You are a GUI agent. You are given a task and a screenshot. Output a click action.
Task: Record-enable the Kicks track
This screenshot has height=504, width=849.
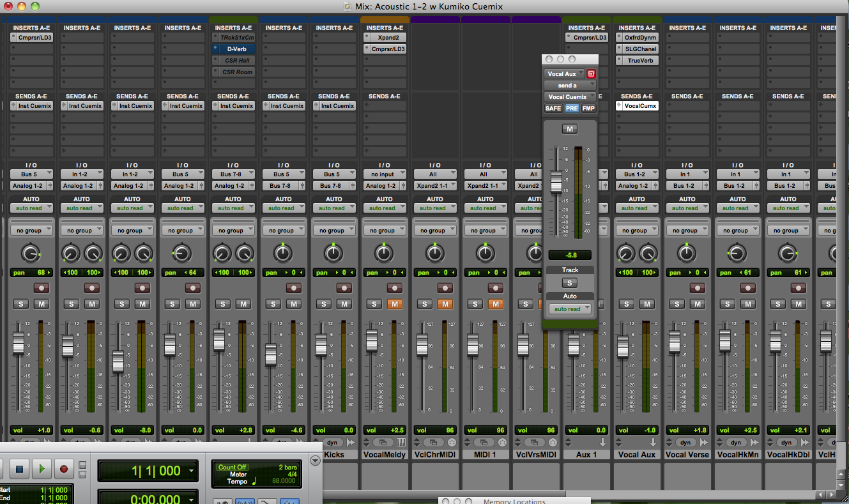tap(344, 289)
